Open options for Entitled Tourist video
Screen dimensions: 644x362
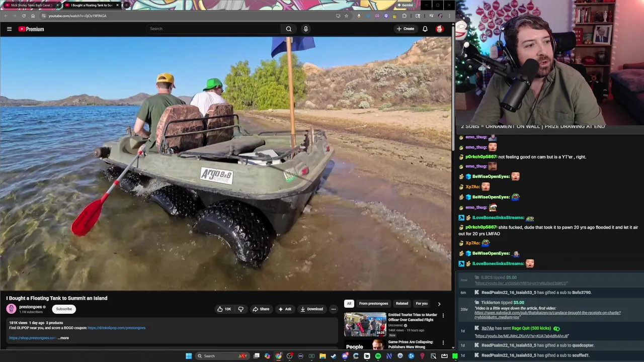(443, 316)
